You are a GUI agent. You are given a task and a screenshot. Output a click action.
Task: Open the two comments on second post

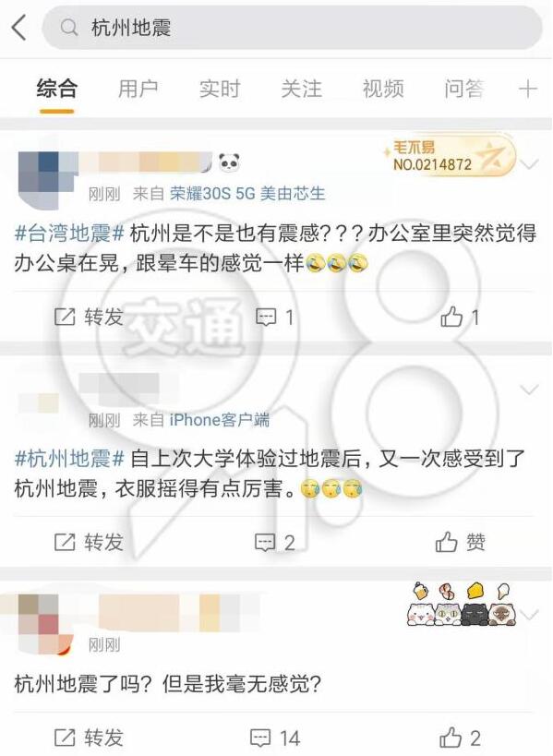(274, 543)
